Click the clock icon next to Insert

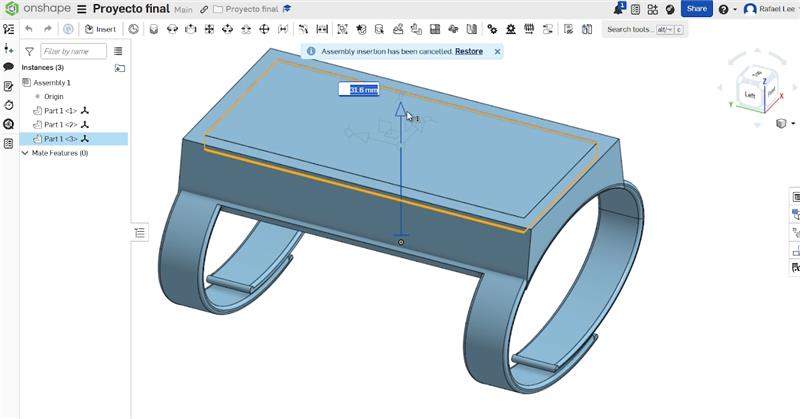click(133, 29)
